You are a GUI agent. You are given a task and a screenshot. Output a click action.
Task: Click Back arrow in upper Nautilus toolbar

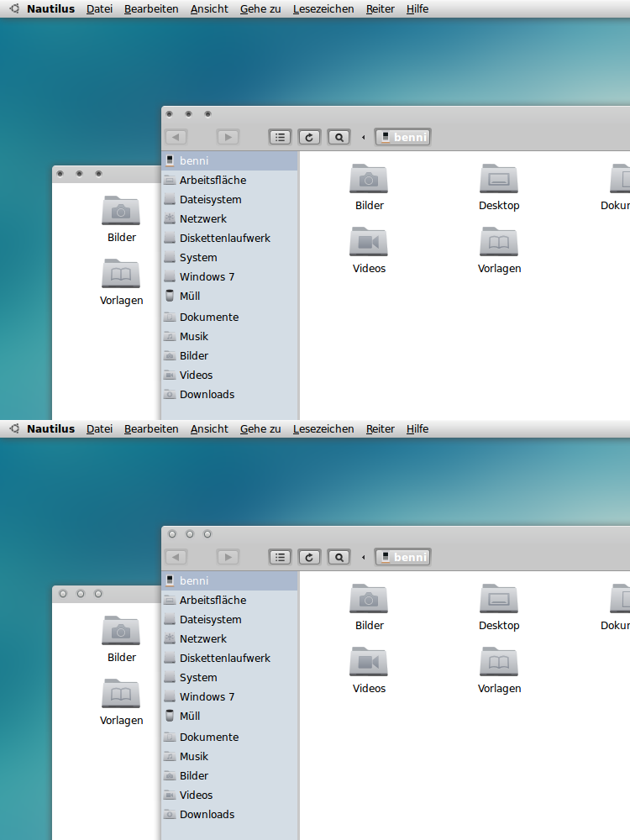(x=176, y=137)
